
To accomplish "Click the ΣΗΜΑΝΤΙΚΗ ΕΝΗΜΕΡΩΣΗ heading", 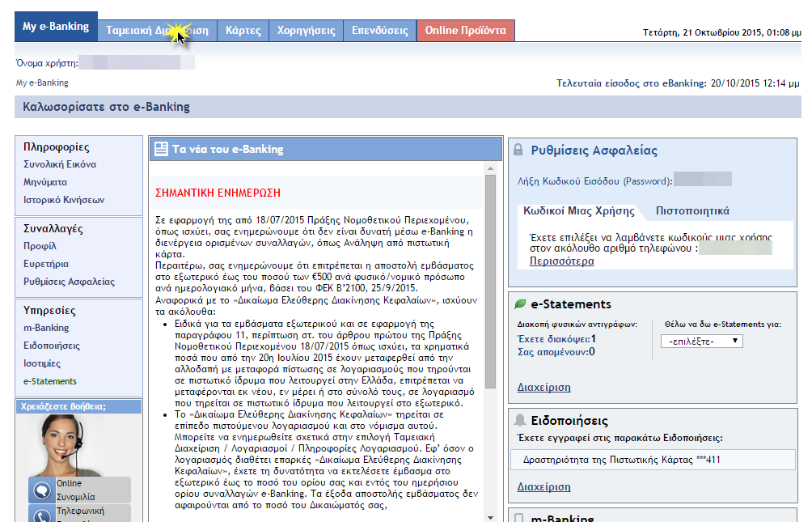I will [x=218, y=193].
